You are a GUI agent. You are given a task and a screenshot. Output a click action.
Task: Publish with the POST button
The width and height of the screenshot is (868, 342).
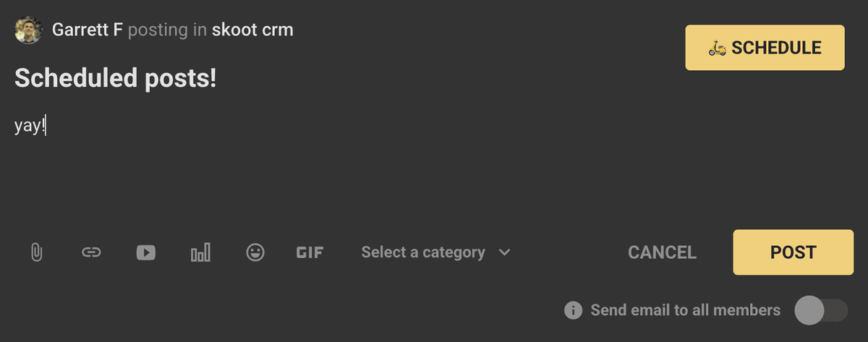[793, 252]
